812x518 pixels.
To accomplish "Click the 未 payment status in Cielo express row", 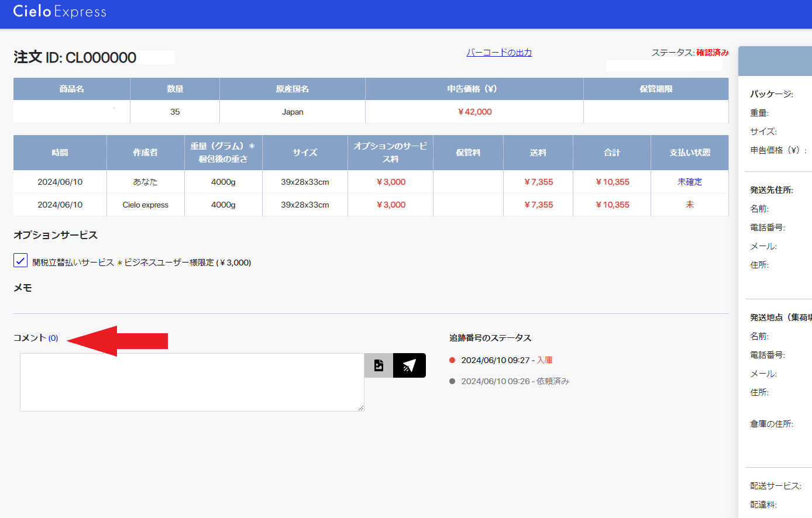I will [690, 205].
